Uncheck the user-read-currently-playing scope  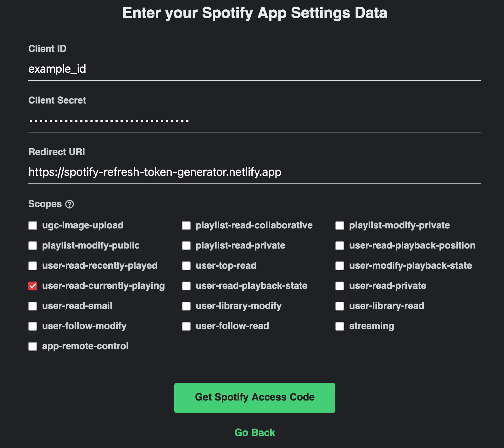click(x=33, y=286)
